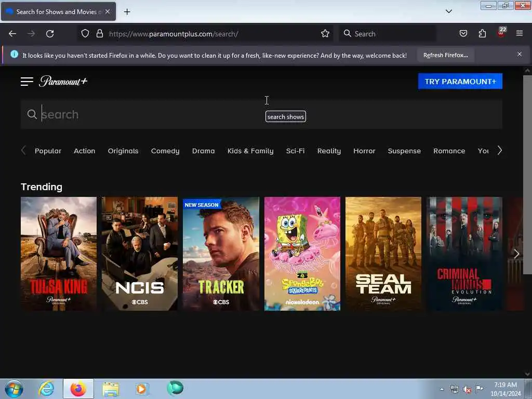Go back with the browser back arrow

point(12,34)
